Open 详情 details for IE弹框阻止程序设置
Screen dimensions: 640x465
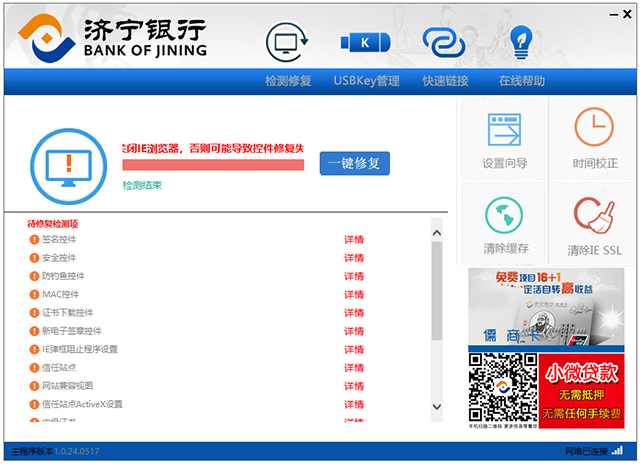pyautogui.click(x=354, y=349)
